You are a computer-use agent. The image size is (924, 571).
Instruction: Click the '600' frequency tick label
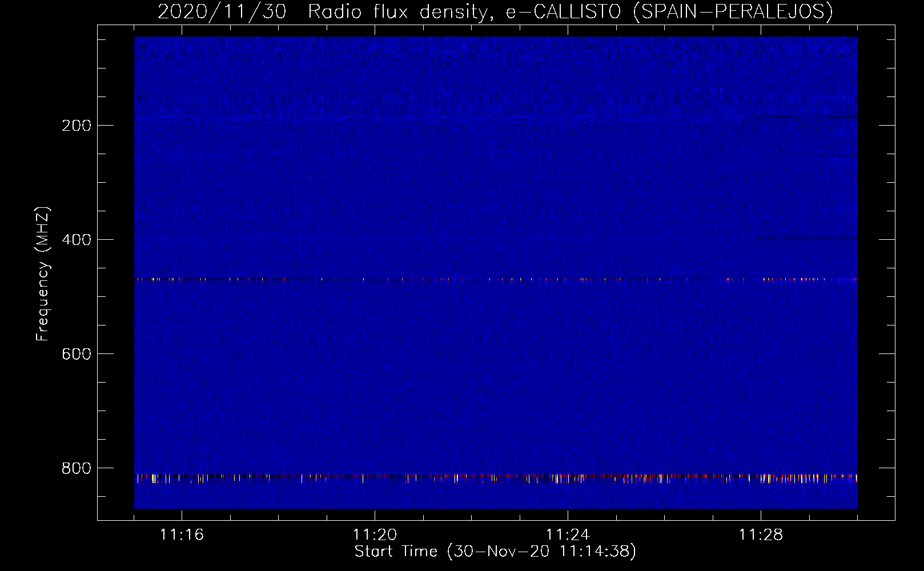click(77, 354)
